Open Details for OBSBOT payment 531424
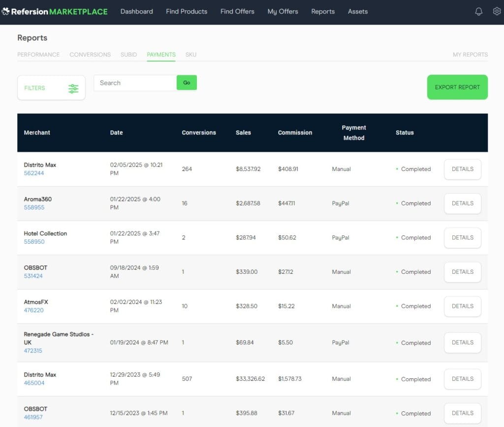Viewport: 504px width, 427px height. click(x=463, y=272)
